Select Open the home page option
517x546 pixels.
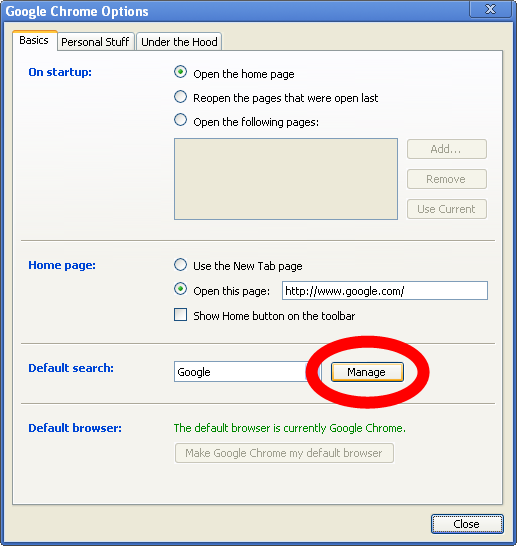(180, 72)
